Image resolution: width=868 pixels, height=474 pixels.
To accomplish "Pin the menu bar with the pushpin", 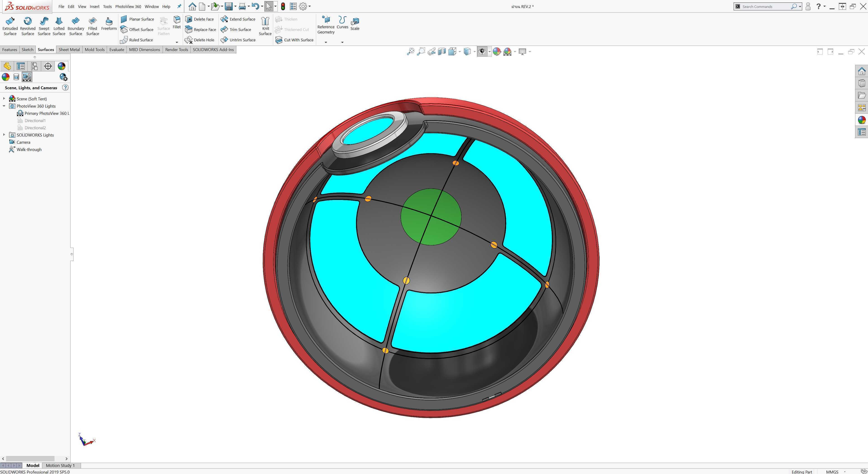I will (179, 6).
